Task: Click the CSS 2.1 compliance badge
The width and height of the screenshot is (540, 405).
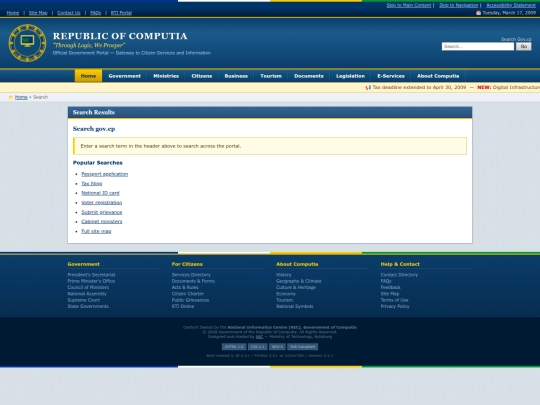Action: [258, 347]
